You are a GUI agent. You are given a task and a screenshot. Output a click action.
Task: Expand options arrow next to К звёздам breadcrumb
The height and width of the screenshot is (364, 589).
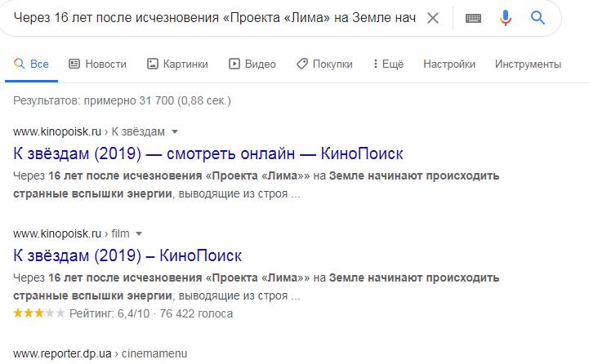(175, 131)
